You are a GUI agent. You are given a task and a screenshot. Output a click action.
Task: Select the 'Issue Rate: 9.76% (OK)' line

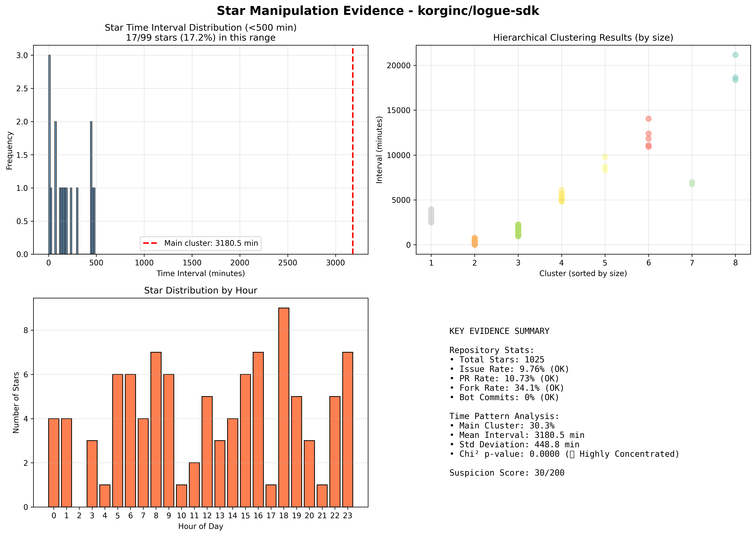(x=509, y=369)
